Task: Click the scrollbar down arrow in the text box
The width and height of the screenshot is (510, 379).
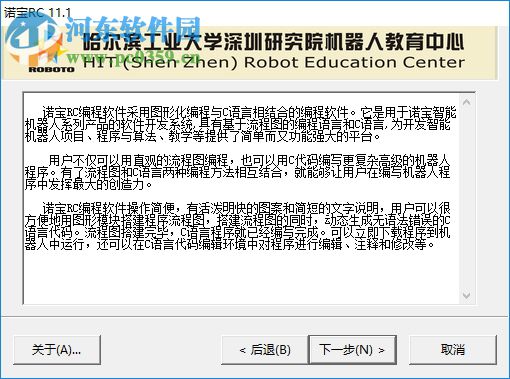Action: 466,295
